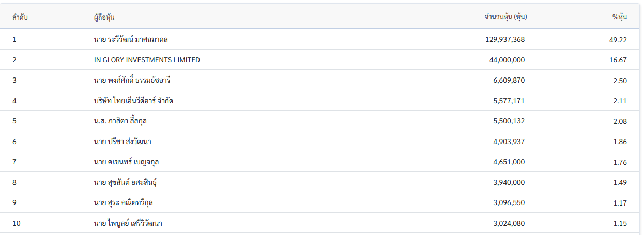
Task: Click the ผู้ถือหุ้น column header
Action: point(104,17)
